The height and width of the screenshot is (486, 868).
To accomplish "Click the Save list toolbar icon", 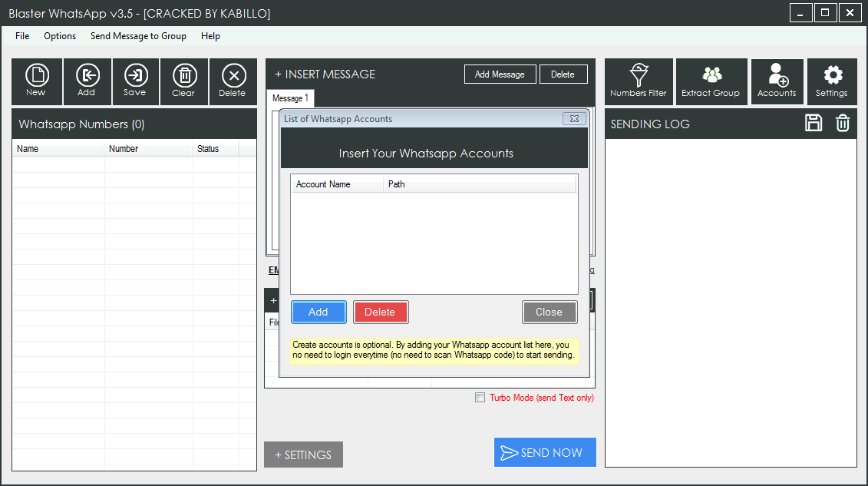I will (x=135, y=81).
